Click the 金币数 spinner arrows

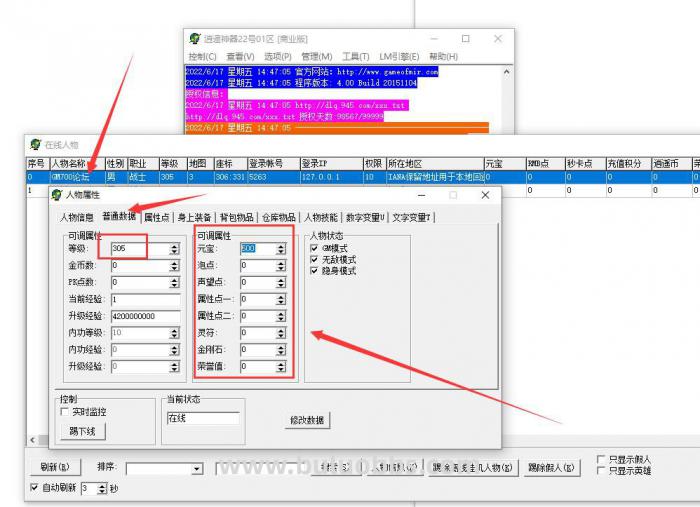(175, 266)
